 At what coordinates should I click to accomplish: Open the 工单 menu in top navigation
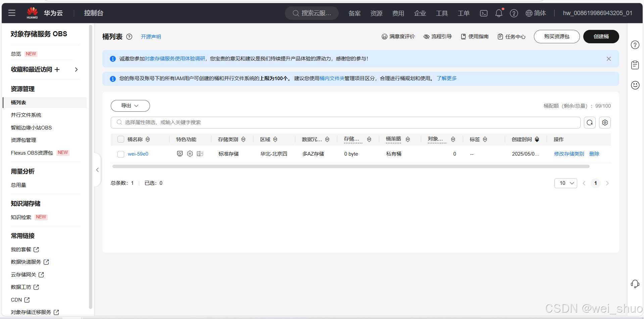click(463, 13)
